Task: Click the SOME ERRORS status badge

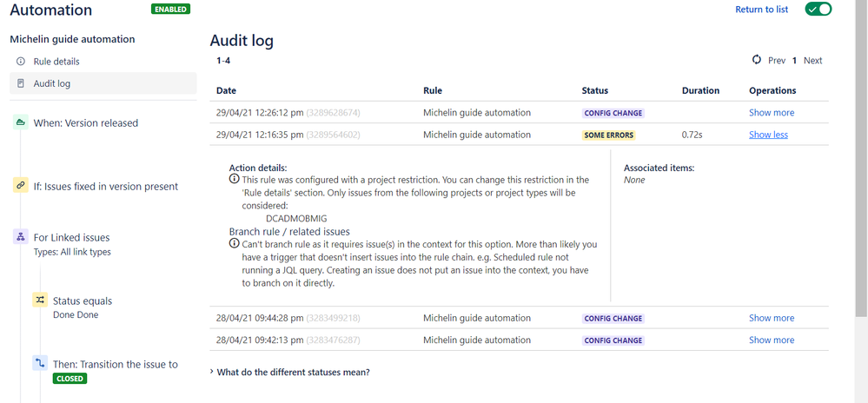Action: point(608,135)
